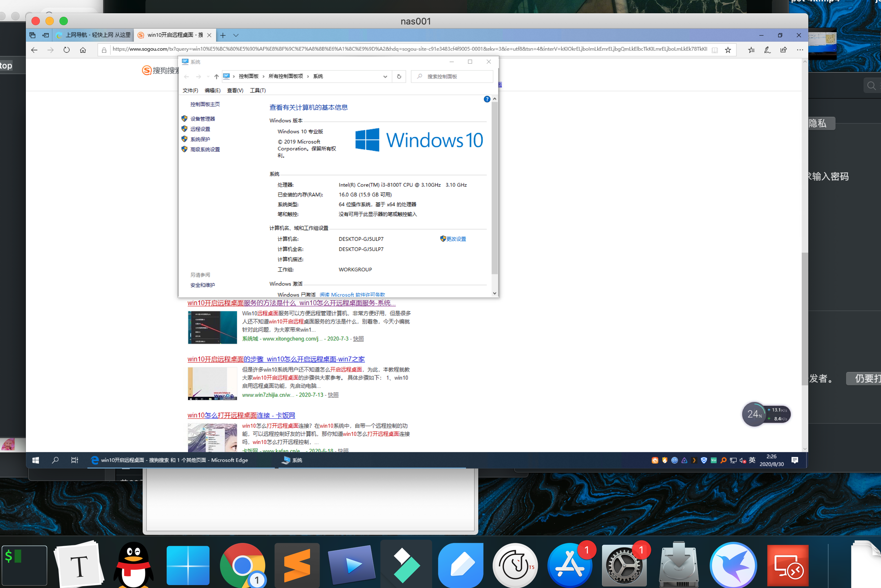Close the win10开启远程桌面 Edge tab
The width and height of the screenshot is (881, 588).
[209, 35]
